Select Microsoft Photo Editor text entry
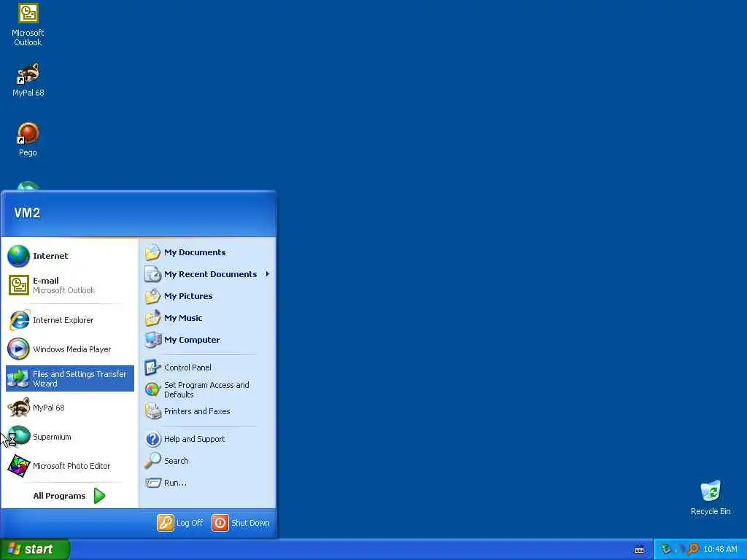The image size is (747, 560). [x=71, y=466]
